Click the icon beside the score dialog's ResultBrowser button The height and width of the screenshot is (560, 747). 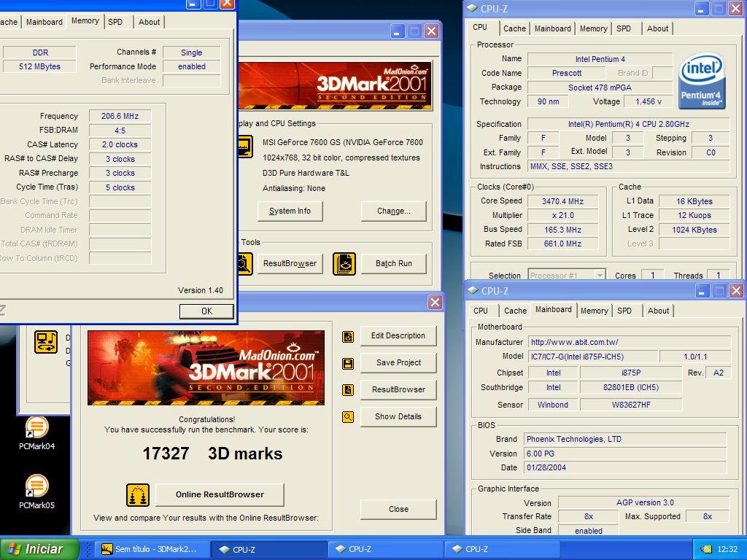point(348,390)
